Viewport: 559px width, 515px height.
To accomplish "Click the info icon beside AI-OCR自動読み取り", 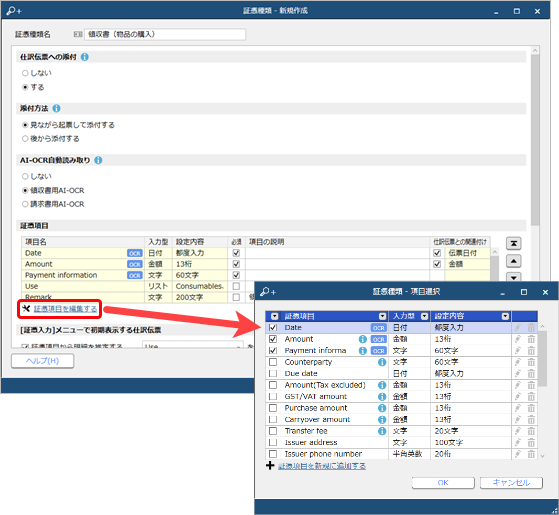I will [98, 160].
